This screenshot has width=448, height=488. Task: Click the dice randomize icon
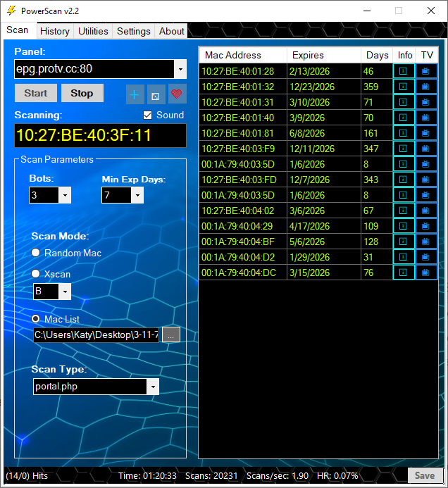coord(156,94)
